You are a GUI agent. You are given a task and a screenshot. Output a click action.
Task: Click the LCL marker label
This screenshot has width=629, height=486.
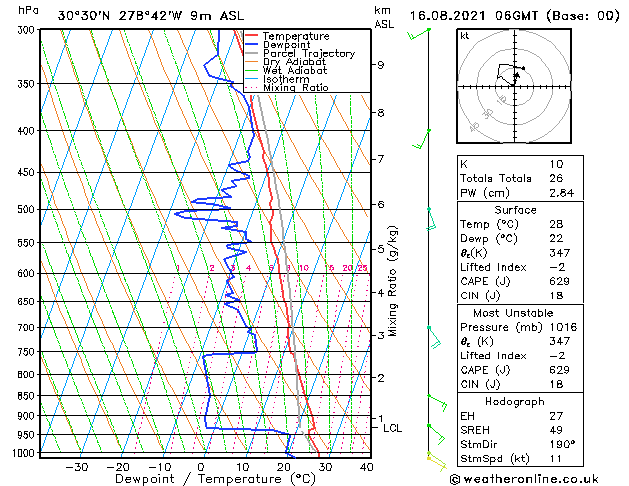coord(392,428)
